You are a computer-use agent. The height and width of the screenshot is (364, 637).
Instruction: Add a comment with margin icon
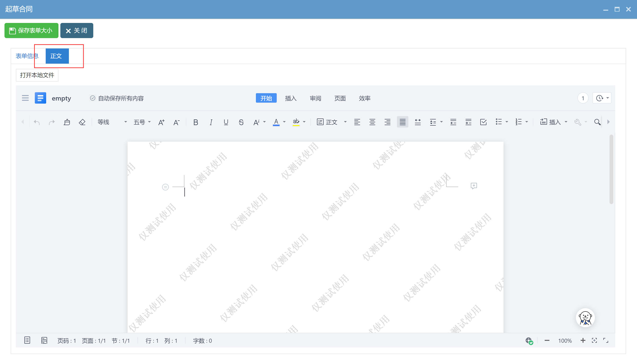point(474,186)
